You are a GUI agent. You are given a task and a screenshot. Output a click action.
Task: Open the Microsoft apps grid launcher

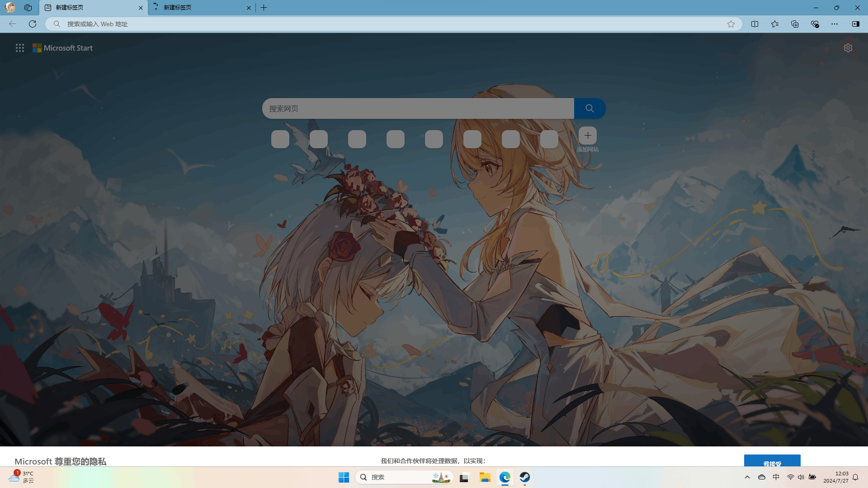click(x=20, y=48)
